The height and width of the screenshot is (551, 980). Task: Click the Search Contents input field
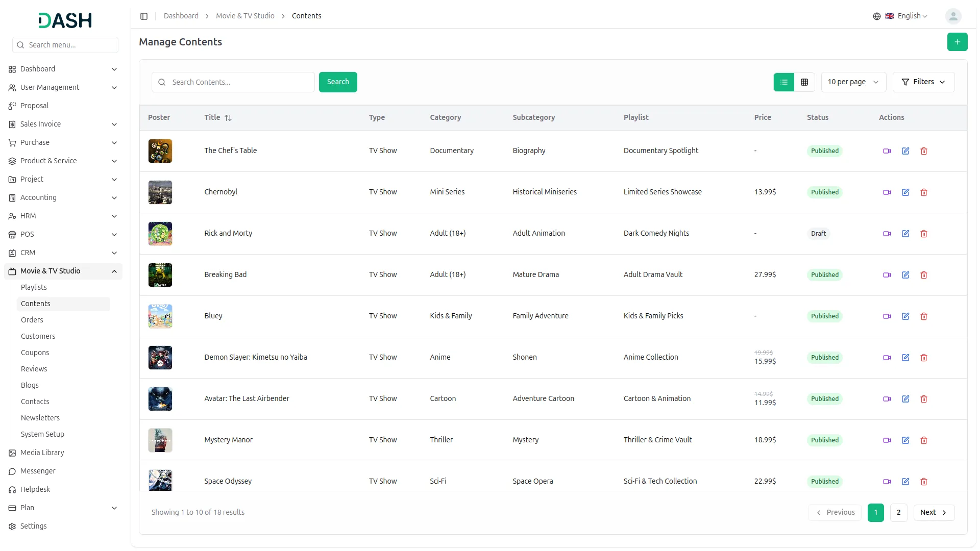tap(233, 82)
